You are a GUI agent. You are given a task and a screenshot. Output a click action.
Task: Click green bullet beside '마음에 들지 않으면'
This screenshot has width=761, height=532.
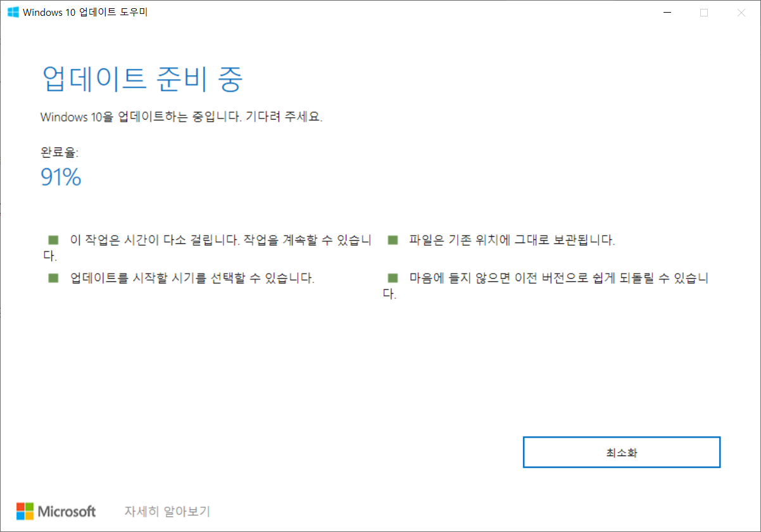point(393,277)
